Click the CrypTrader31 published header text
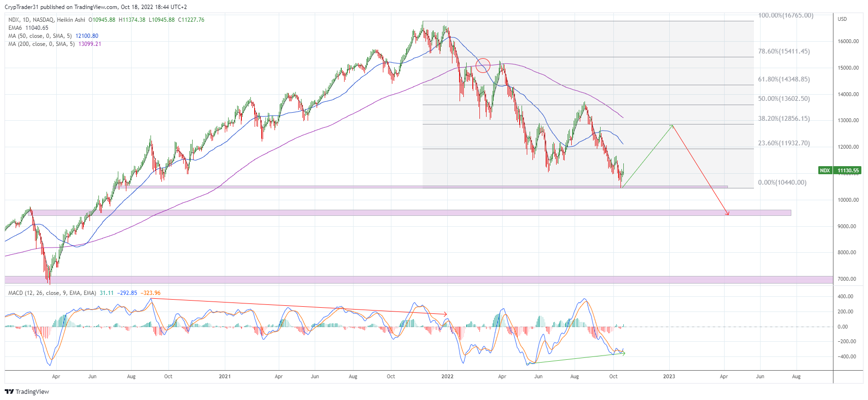The image size is (868, 400). [96, 7]
